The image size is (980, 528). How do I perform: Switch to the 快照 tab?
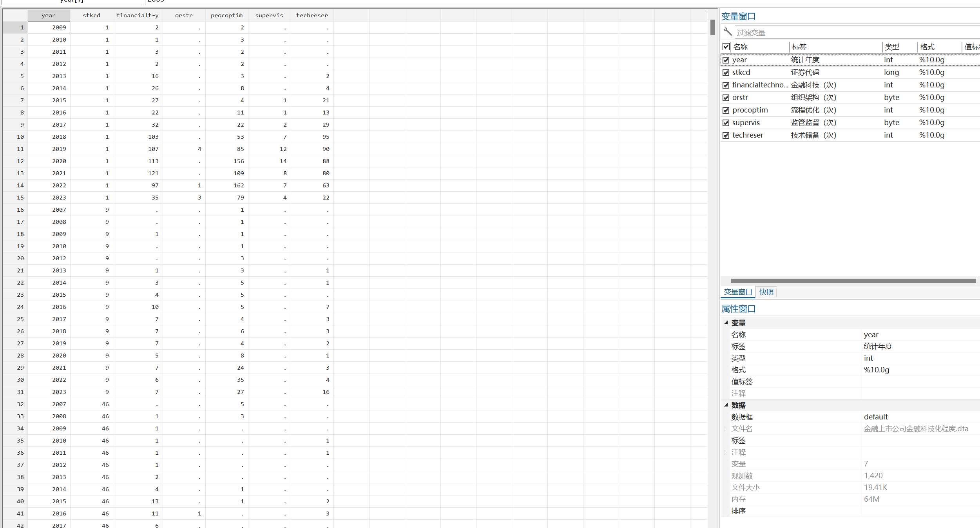(766, 292)
